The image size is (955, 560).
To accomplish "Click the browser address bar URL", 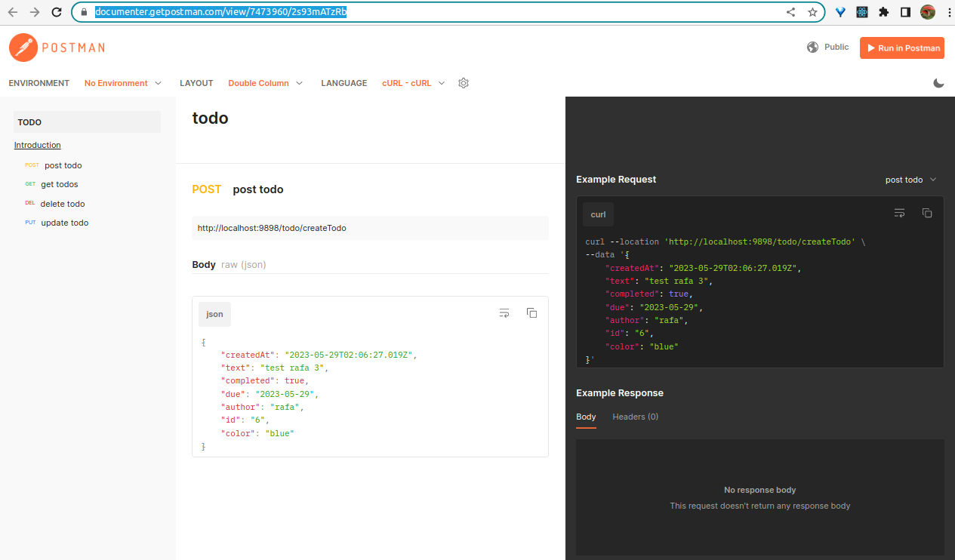I will click(x=220, y=12).
